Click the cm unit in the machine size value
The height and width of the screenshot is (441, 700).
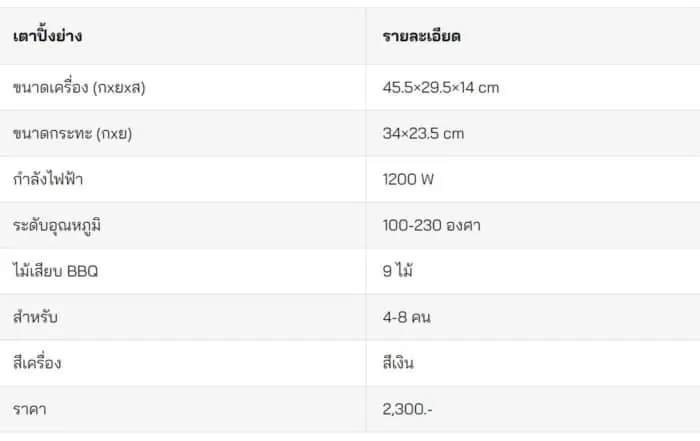(x=488, y=88)
